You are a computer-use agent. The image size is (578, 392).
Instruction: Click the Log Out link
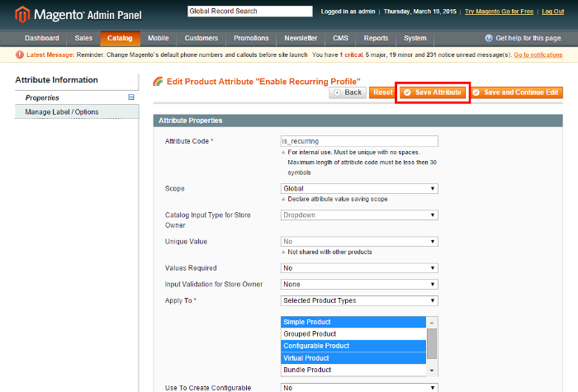point(552,12)
